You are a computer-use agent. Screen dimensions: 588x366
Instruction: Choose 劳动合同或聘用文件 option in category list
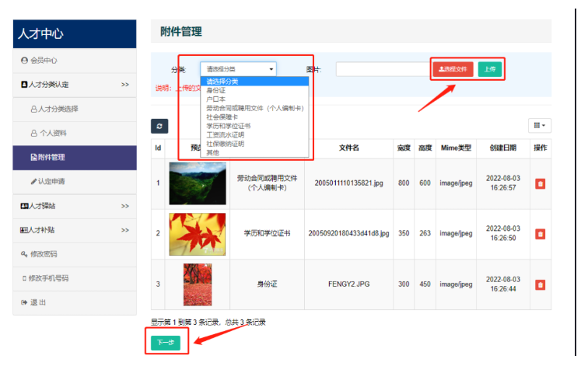pyautogui.click(x=254, y=108)
